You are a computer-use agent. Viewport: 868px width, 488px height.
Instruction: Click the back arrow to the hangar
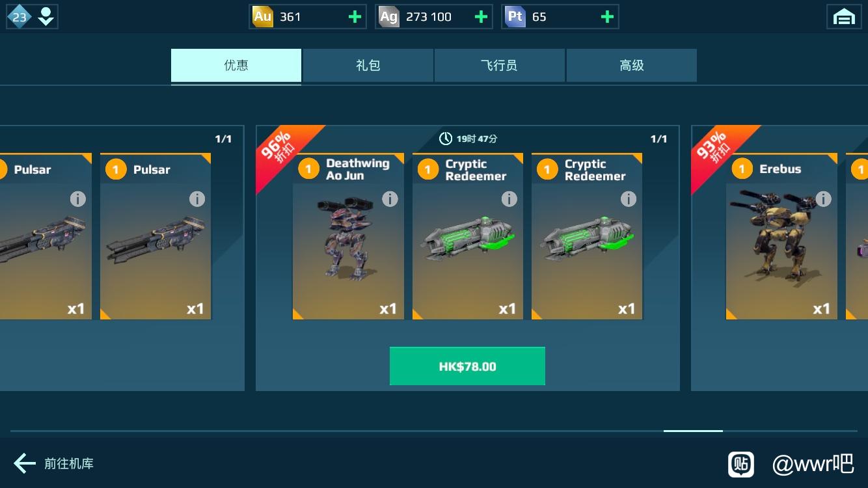25,463
